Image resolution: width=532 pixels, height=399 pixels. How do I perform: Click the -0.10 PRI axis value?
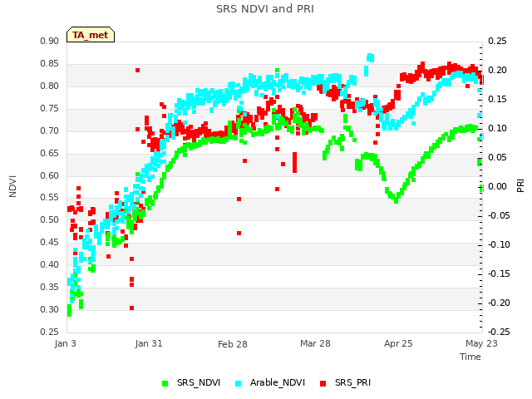[x=499, y=244]
